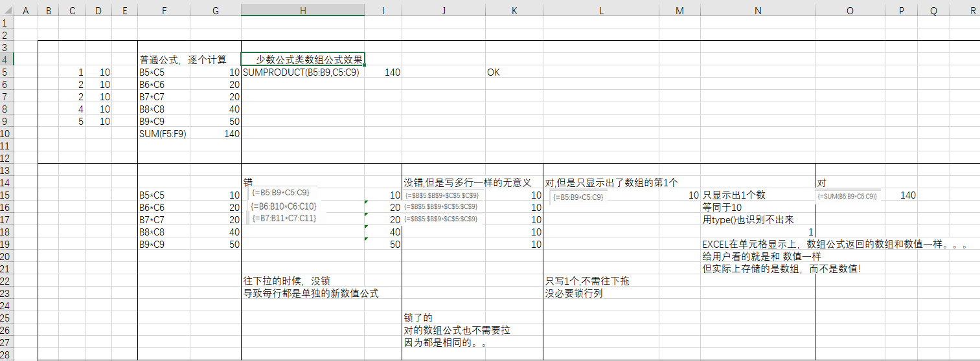Select column F header

[164, 11]
